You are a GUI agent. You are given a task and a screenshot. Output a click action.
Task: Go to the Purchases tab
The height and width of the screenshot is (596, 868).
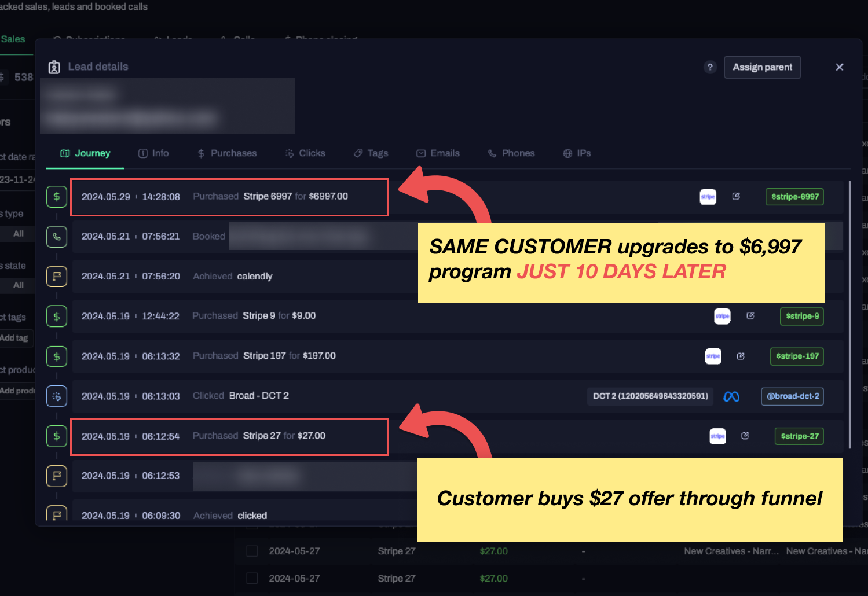[227, 153]
